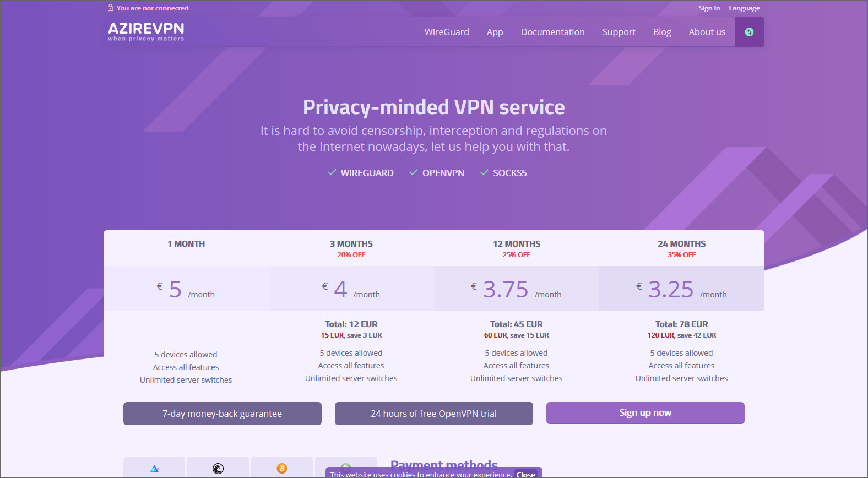Open the About us page
The height and width of the screenshot is (478, 868).
click(707, 32)
